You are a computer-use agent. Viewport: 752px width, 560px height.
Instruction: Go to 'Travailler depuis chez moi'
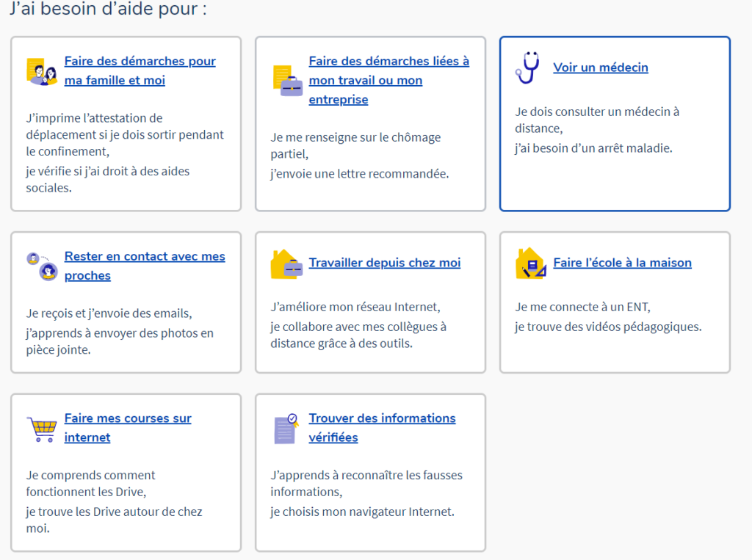coord(384,263)
